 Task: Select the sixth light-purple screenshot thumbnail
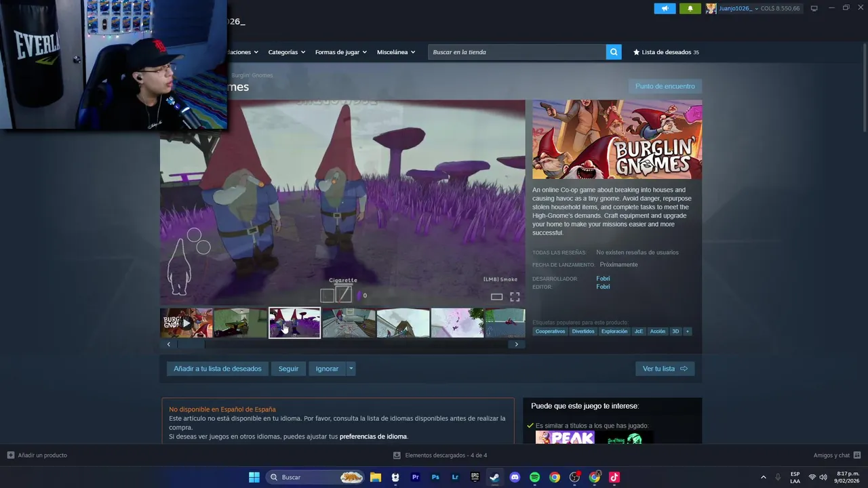pos(457,323)
